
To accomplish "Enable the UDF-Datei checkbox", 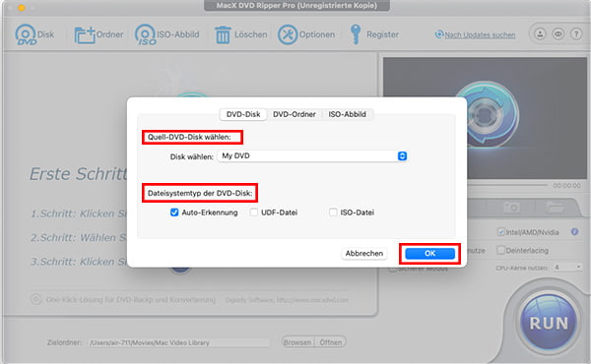I will coord(254,212).
